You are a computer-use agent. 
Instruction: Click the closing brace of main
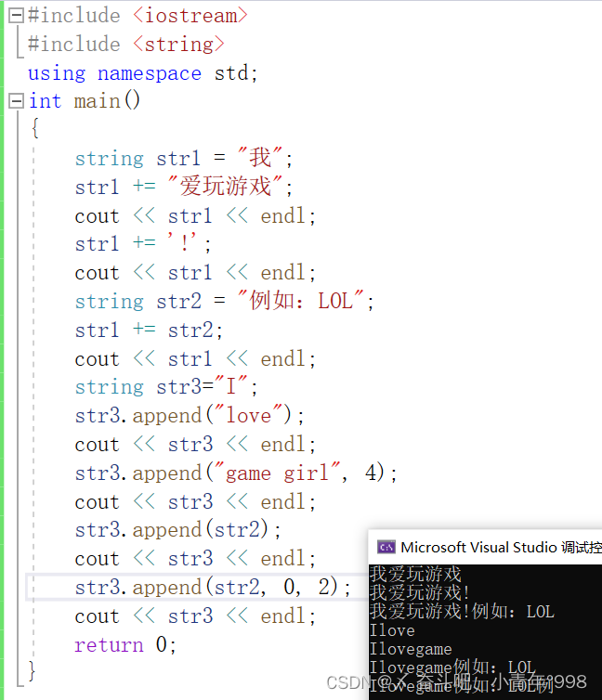click(32, 670)
